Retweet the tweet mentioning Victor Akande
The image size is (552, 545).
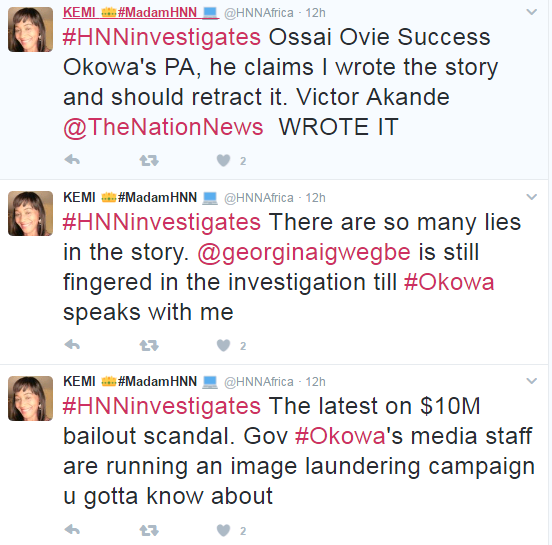pos(149,161)
